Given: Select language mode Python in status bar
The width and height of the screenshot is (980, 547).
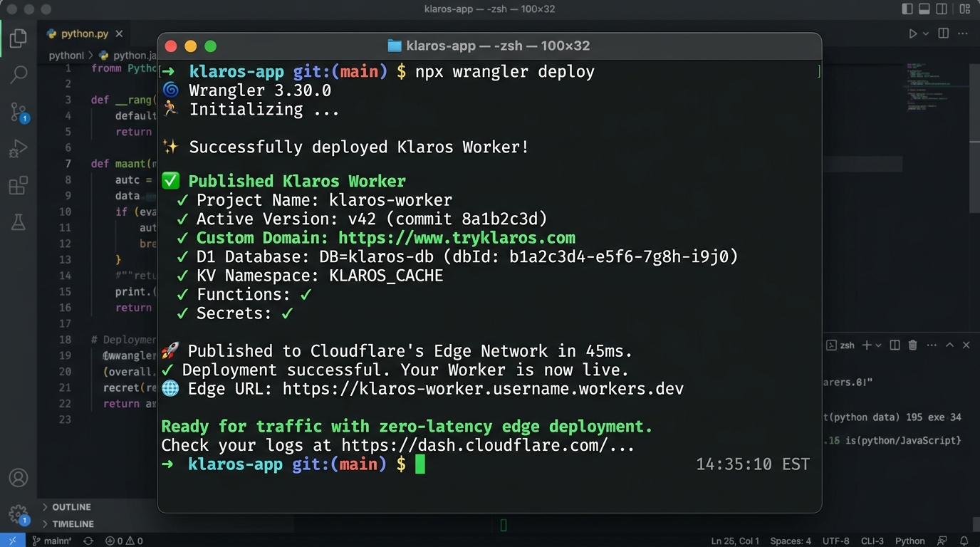Looking at the screenshot, I should click(909, 541).
